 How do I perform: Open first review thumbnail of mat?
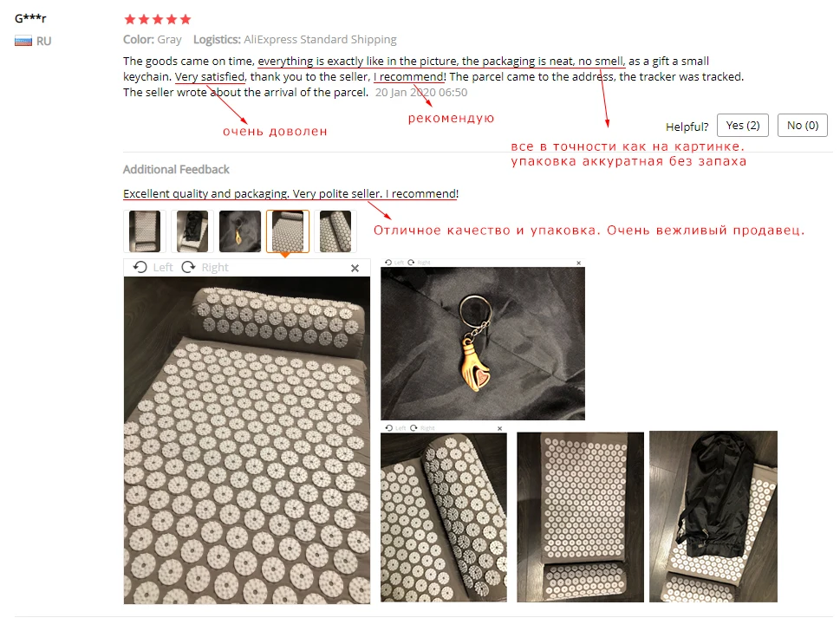[145, 231]
